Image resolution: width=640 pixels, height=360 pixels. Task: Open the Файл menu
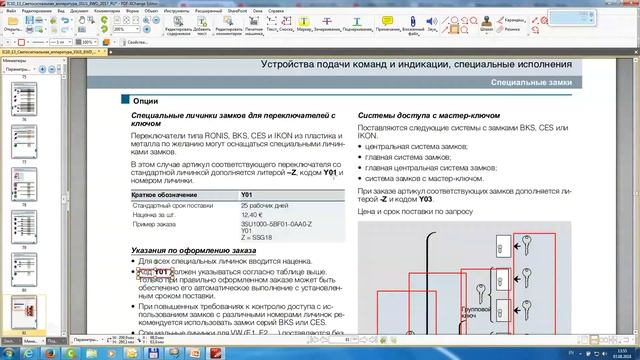coord(11,11)
